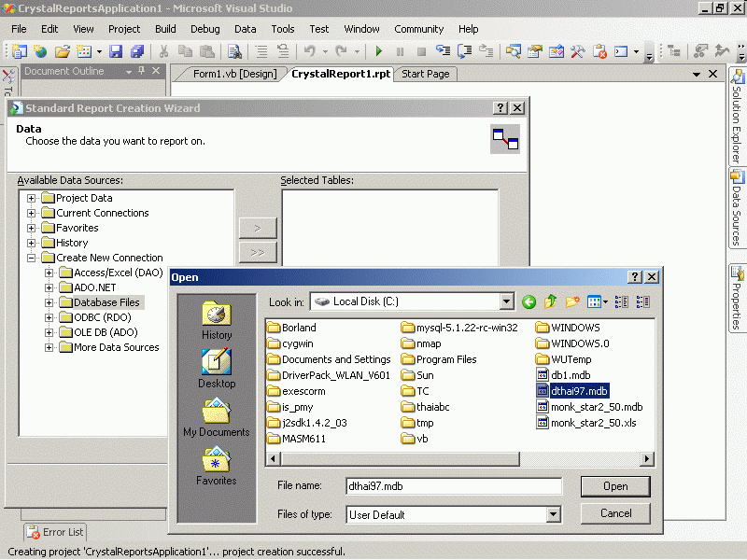The width and height of the screenshot is (747, 560).
Task: Open Favorites in the places bar
Action: [x=217, y=466]
